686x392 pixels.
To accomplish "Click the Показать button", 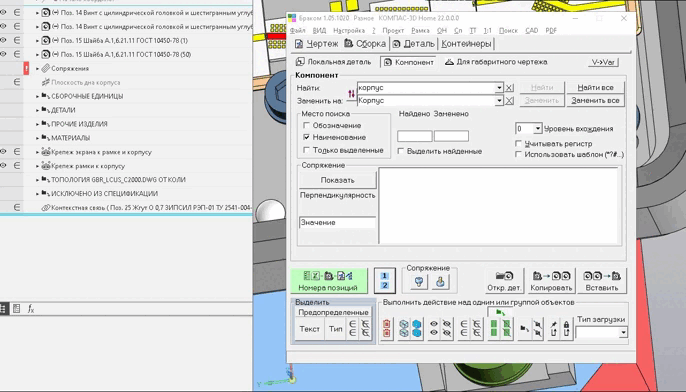I will coord(337,180).
